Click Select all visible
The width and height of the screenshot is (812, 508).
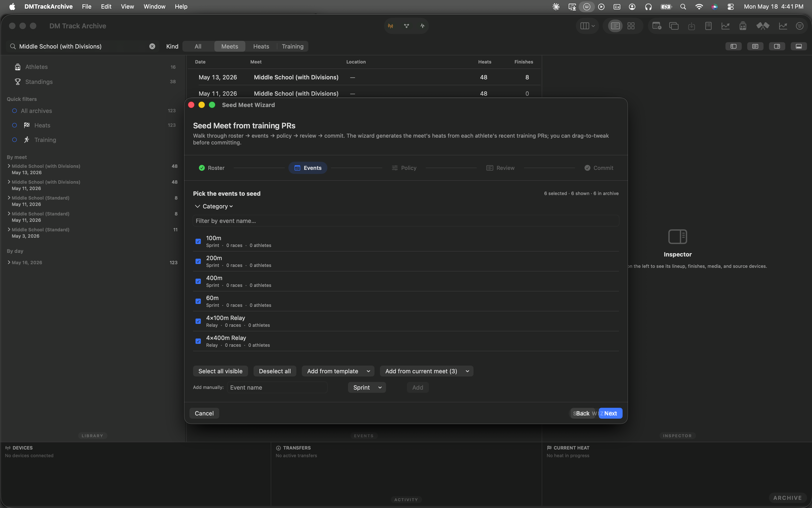click(x=220, y=371)
